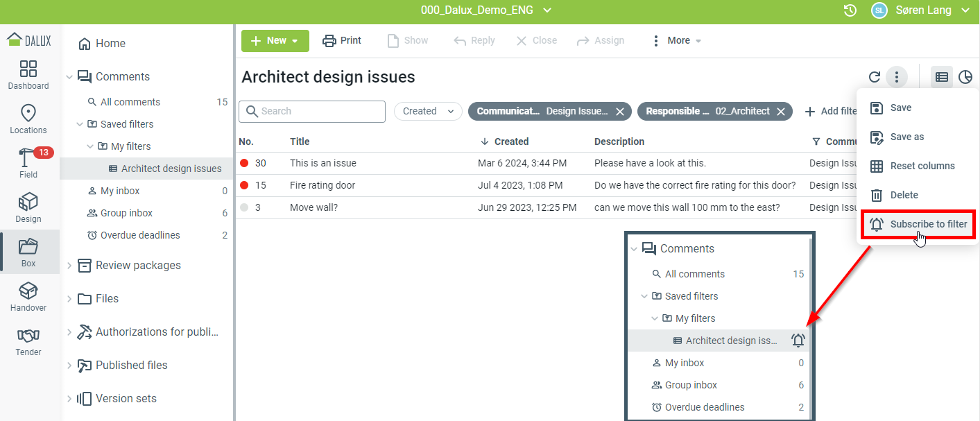
Task: Open the history clock icon in header
Action: (850, 10)
